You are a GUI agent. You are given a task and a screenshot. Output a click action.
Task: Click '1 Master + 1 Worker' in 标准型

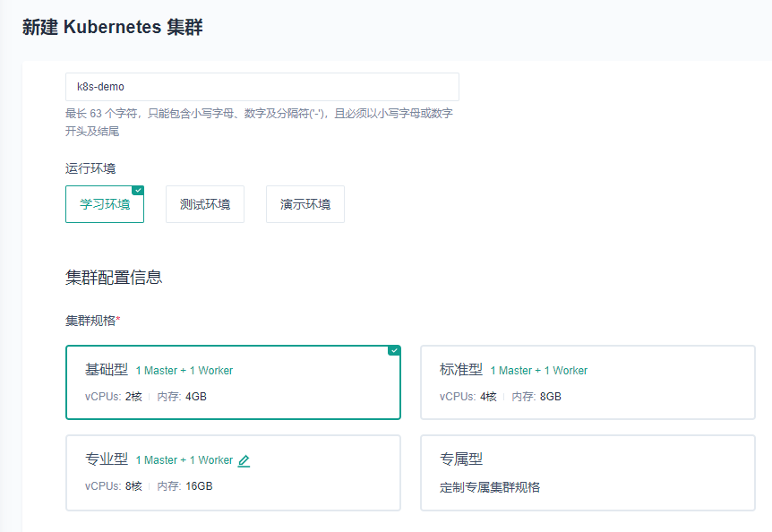(x=538, y=371)
